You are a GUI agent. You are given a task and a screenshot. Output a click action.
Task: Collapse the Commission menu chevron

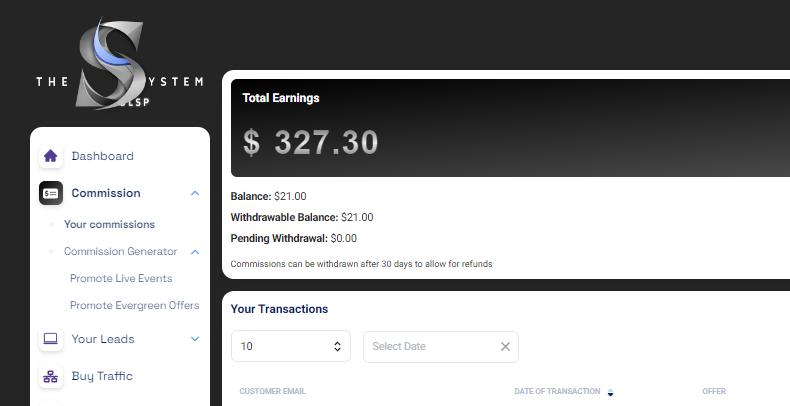[195, 193]
